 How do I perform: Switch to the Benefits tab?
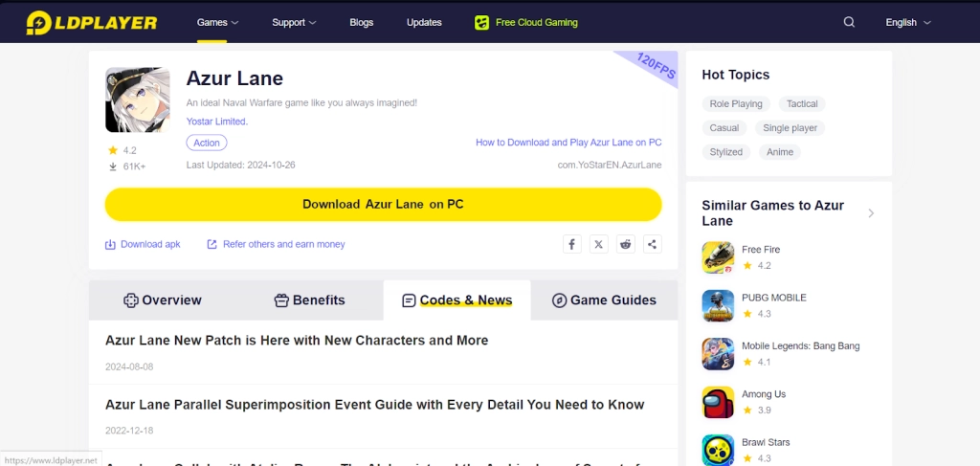click(309, 300)
